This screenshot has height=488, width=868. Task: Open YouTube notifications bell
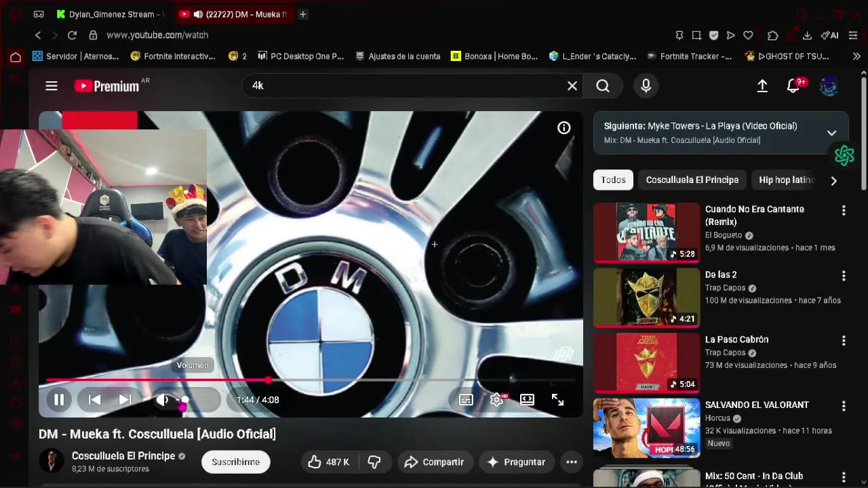(793, 86)
